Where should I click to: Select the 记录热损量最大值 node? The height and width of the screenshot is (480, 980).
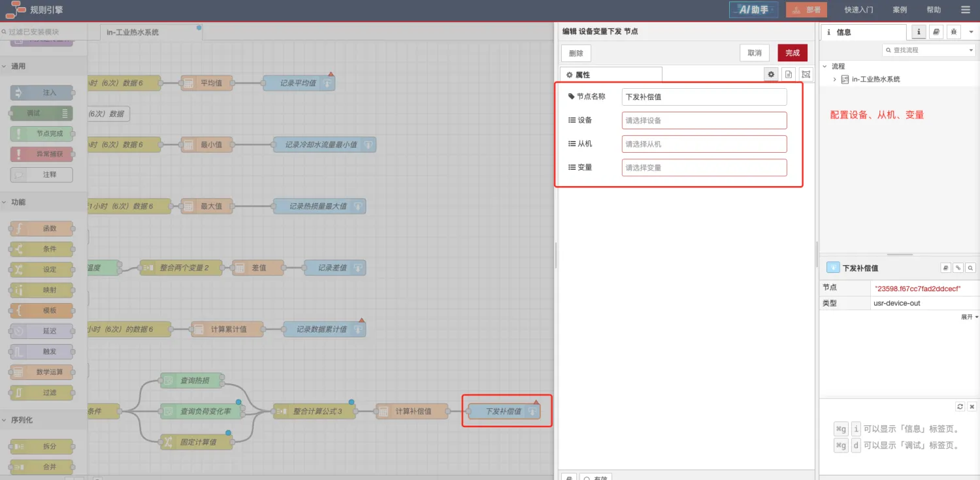(x=319, y=206)
